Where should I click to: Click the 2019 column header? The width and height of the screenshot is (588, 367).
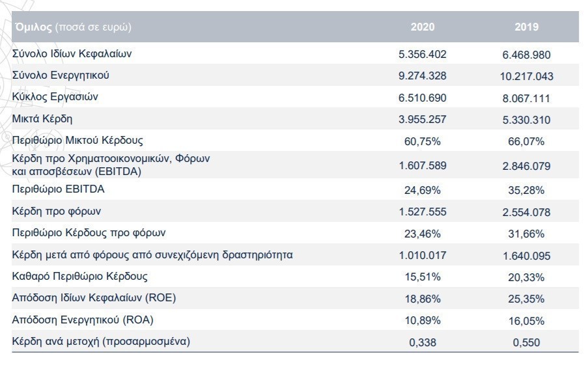(x=526, y=27)
